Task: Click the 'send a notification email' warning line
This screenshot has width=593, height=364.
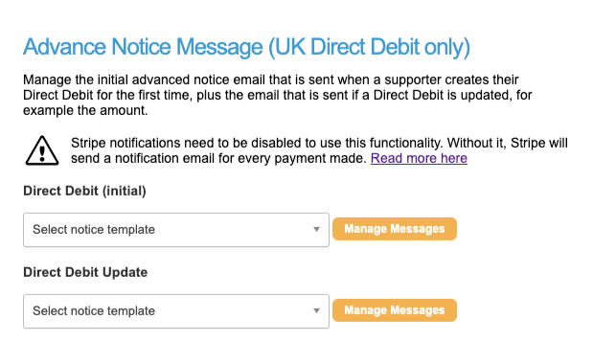Action: click(218, 158)
